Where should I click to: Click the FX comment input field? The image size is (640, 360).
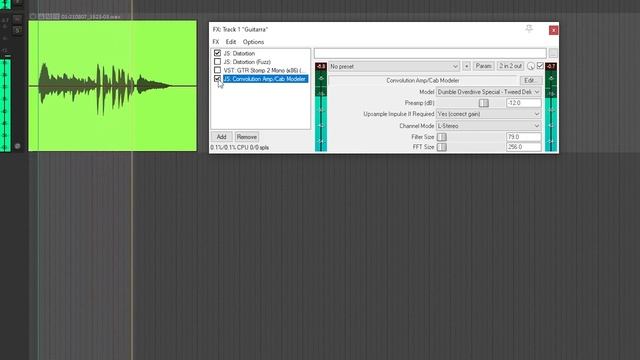430,53
